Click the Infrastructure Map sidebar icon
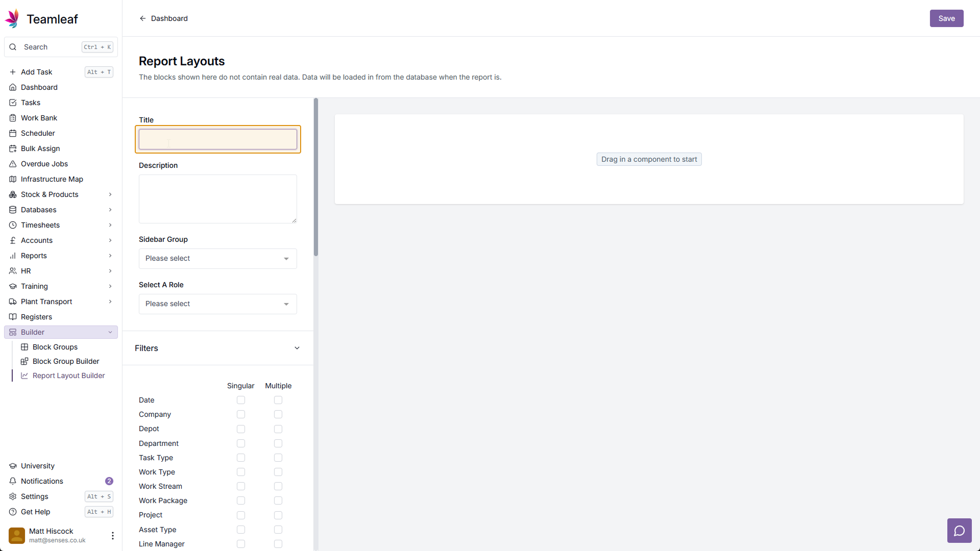The image size is (980, 551). pyautogui.click(x=13, y=179)
